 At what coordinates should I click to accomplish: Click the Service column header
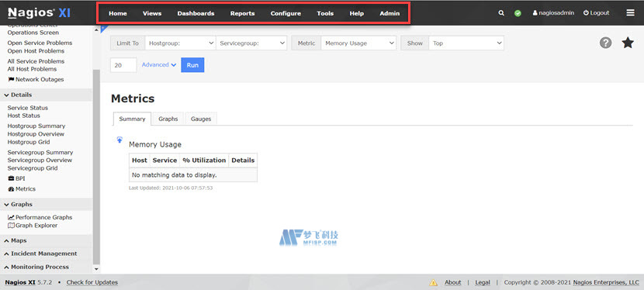pos(164,160)
